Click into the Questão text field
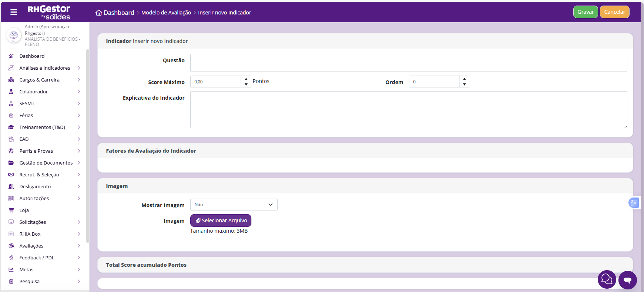This screenshot has height=292, width=644. click(x=409, y=63)
